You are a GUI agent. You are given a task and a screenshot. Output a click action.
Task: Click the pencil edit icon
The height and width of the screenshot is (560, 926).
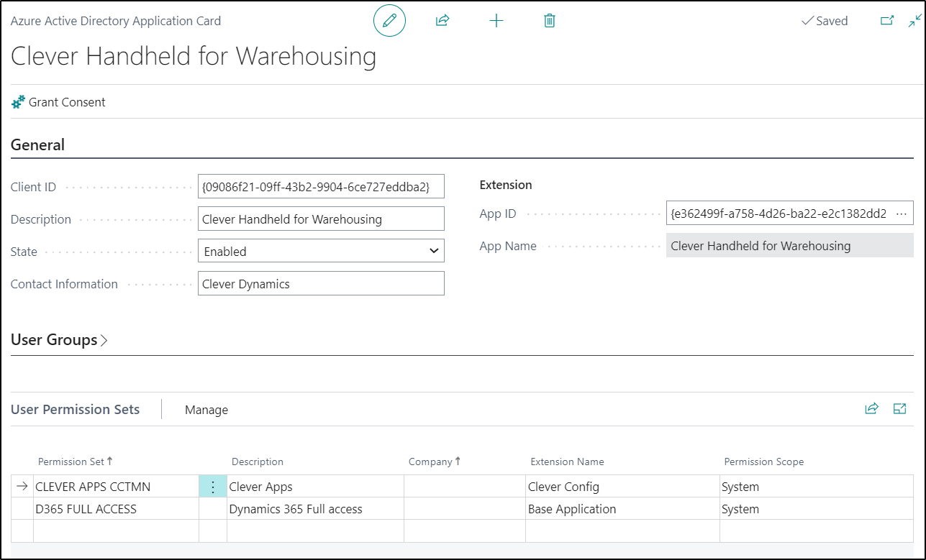click(389, 21)
